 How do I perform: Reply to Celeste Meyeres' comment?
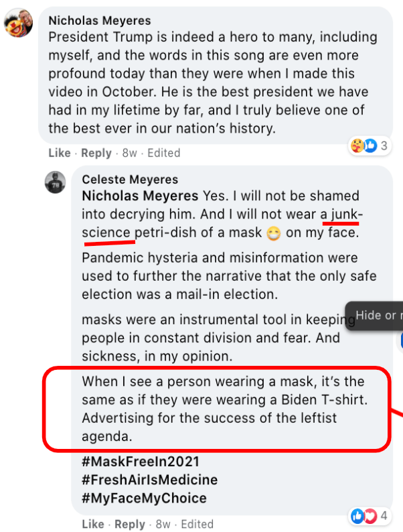click(130, 524)
